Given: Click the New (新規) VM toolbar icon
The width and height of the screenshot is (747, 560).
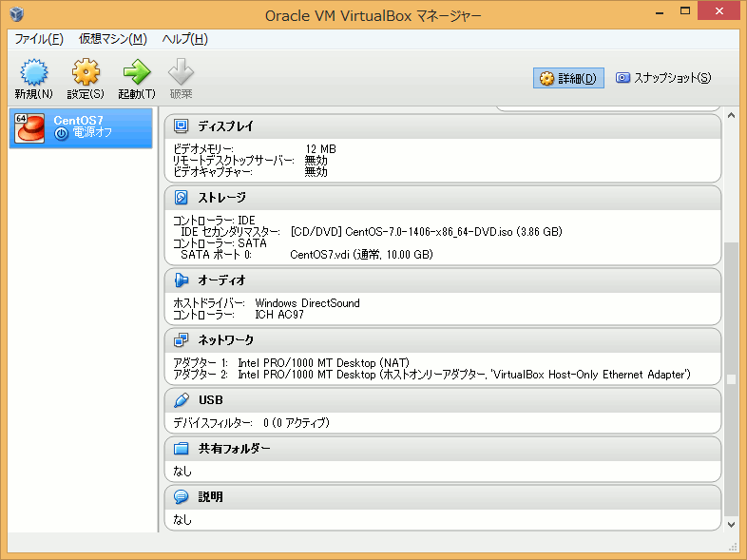Looking at the screenshot, I should tap(33, 73).
